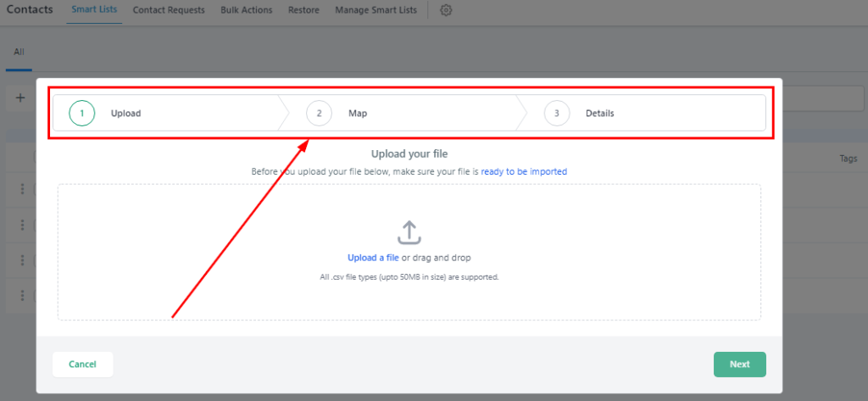The width and height of the screenshot is (868, 401).
Task: Switch to the Smart Lists tab
Action: point(93,10)
